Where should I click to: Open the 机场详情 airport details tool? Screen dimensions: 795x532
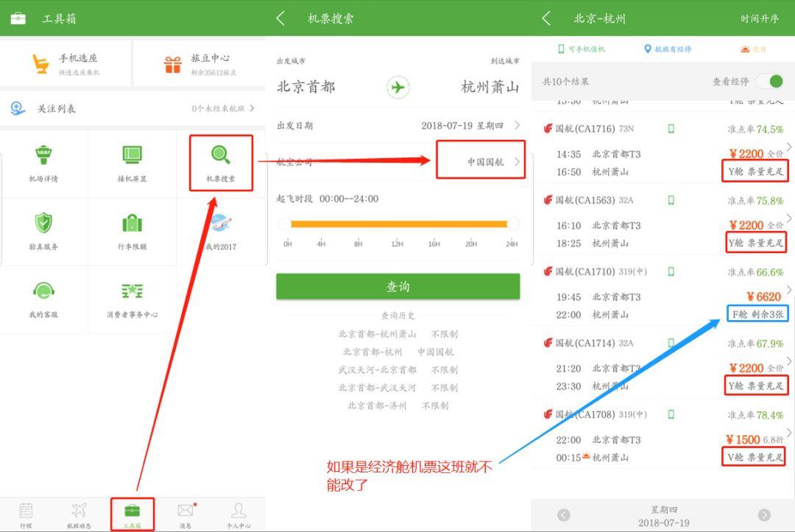43,163
